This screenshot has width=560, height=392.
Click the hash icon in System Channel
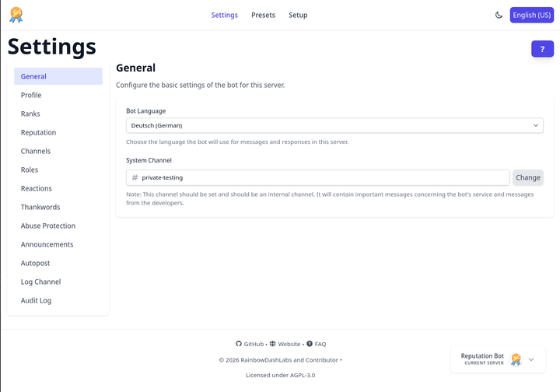[135, 177]
